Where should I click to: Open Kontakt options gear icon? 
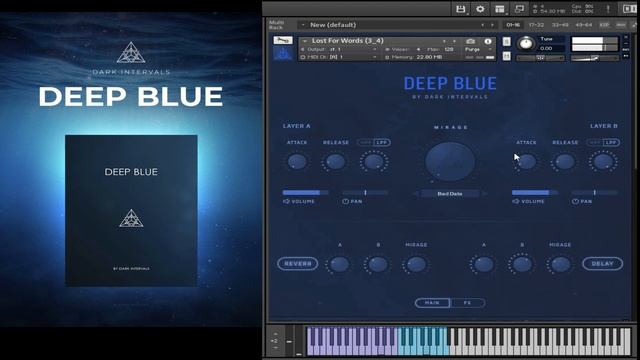click(x=480, y=9)
